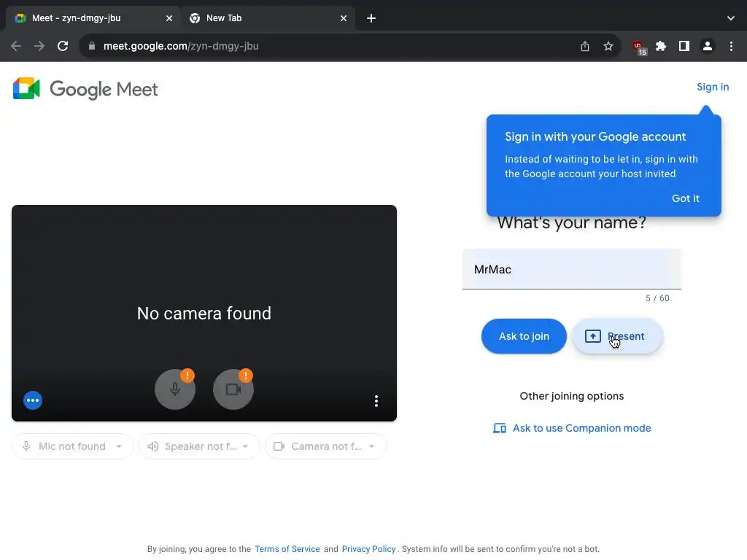Click the address bar URL meet.google.com
This screenshot has height=560, width=747.
pyautogui.click(x=181, y=46)
